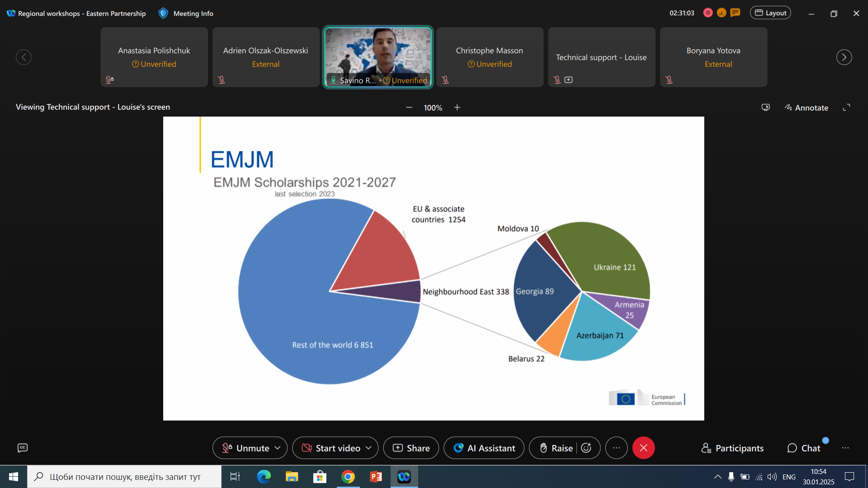The image size is (868, 488).
Task: Open the Annotate tool
Action: (x=807, y=108)
